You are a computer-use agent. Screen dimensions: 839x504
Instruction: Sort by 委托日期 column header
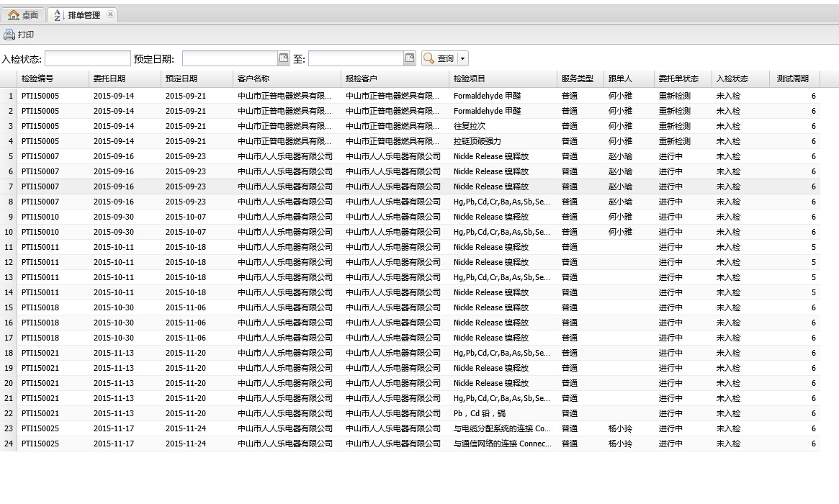[109, 78]
